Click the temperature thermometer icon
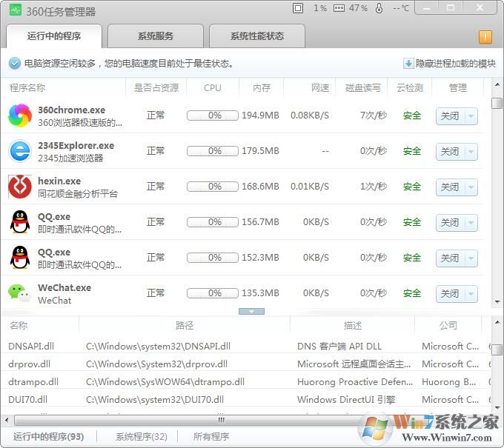 379,8
